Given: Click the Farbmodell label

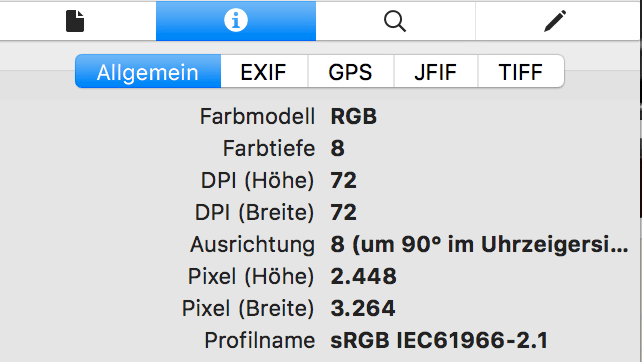Looking at the screenshot, I should (x=257, y=116).
